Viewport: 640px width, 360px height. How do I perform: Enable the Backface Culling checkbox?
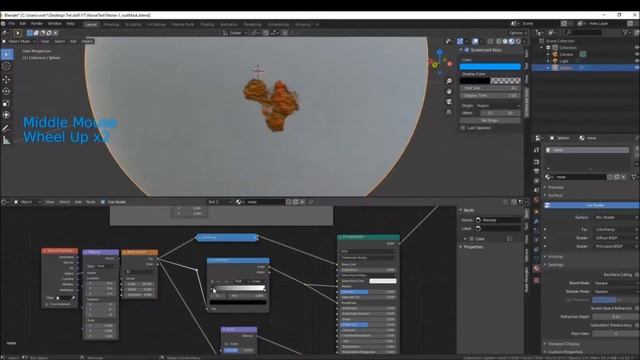(637, 275)
